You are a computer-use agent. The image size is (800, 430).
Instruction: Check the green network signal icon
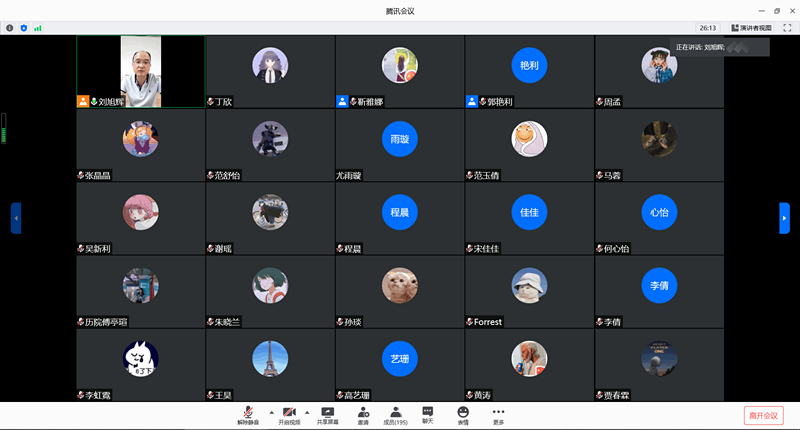click(38, 28)
